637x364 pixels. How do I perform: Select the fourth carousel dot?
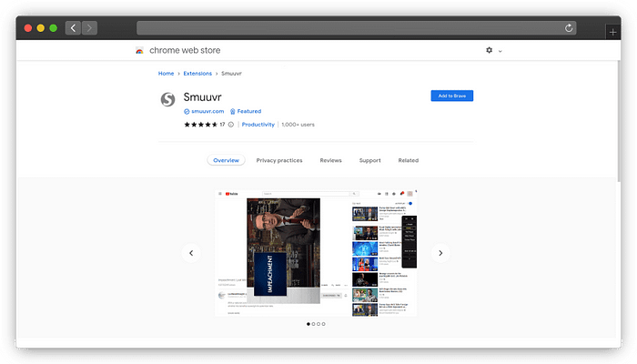pos(323,324)
